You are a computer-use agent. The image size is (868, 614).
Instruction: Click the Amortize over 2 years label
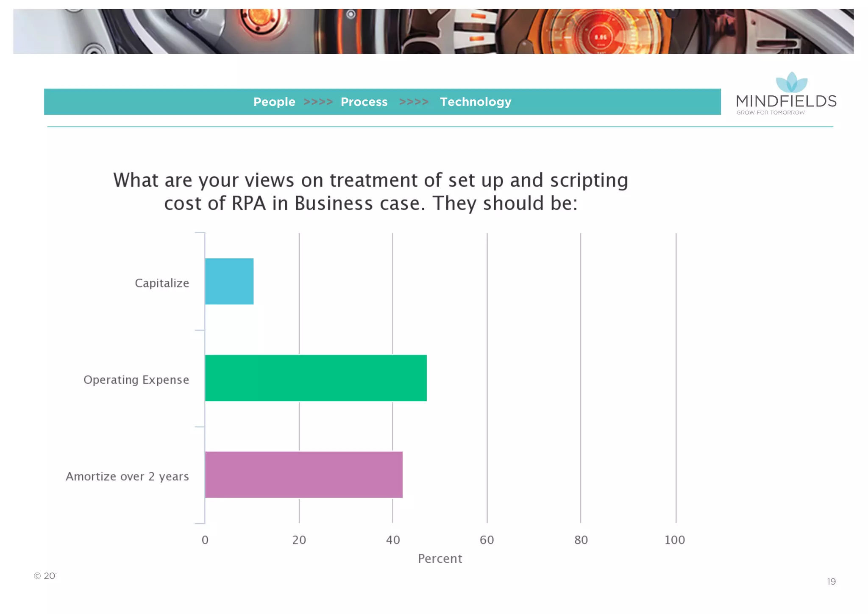[x=127, y=477]
